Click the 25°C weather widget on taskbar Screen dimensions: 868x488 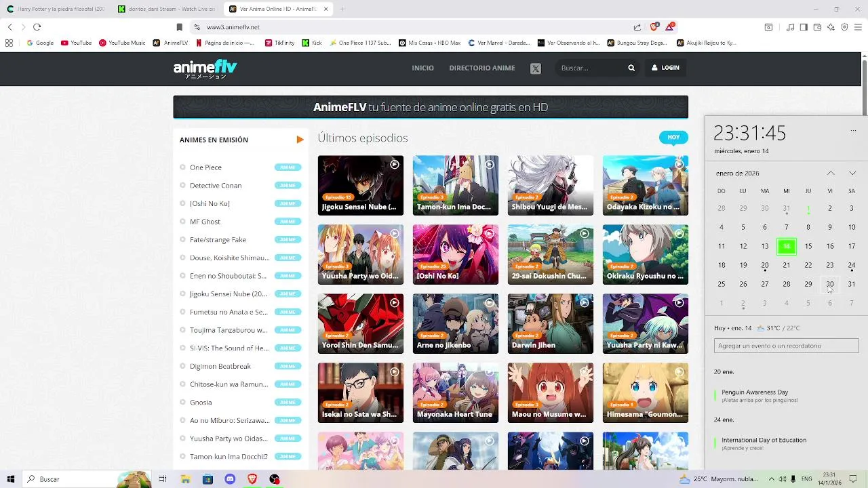click(719, 479)
